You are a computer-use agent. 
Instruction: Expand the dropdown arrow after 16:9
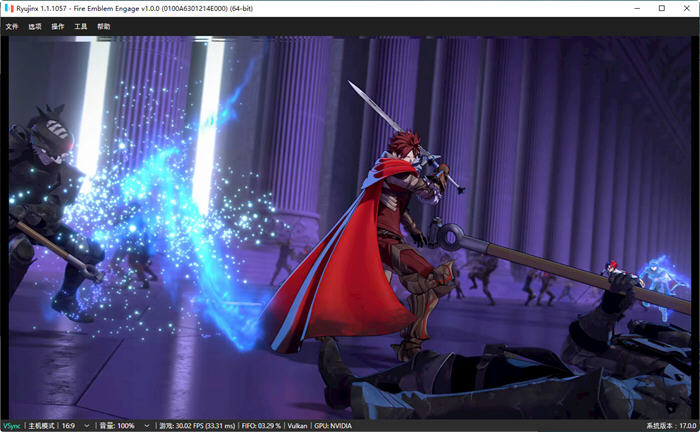87,426
